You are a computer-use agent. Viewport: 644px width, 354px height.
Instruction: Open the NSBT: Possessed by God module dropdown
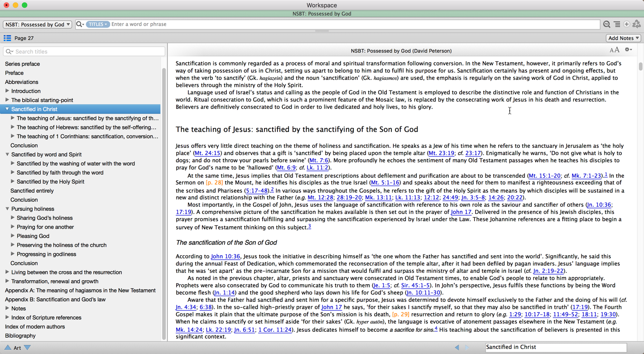(38, 24)
